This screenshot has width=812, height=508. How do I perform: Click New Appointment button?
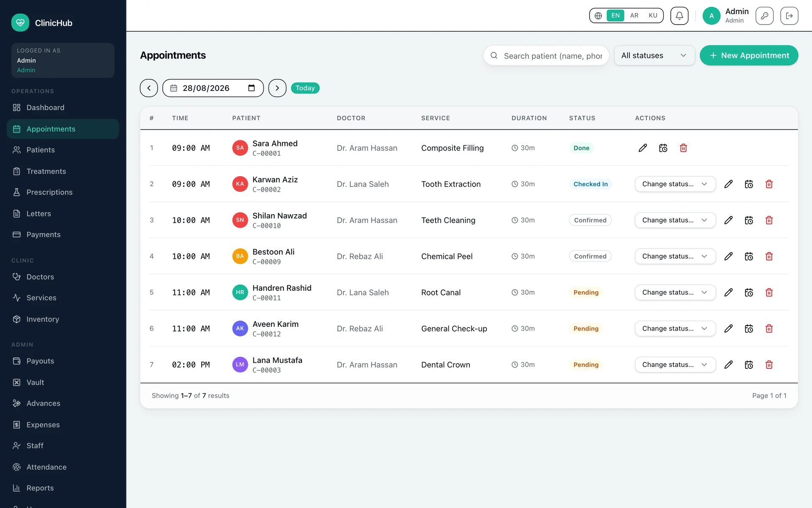pyautogui.click(x=749, y=55)
